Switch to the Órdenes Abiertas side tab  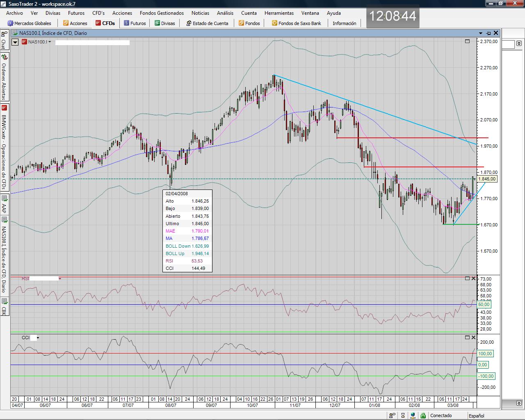point(4,81)
